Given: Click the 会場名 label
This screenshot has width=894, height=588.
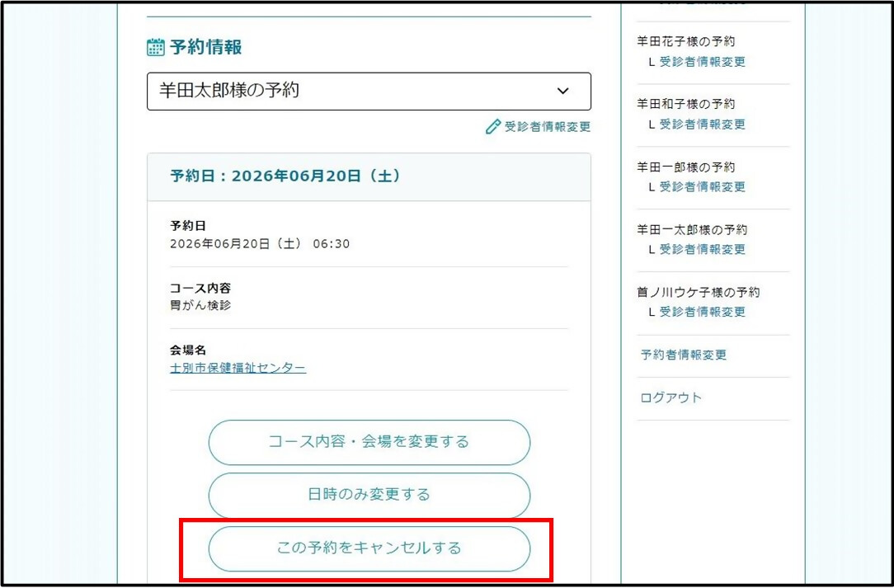Looking at the screenshot, I should [x=187, y=350].
